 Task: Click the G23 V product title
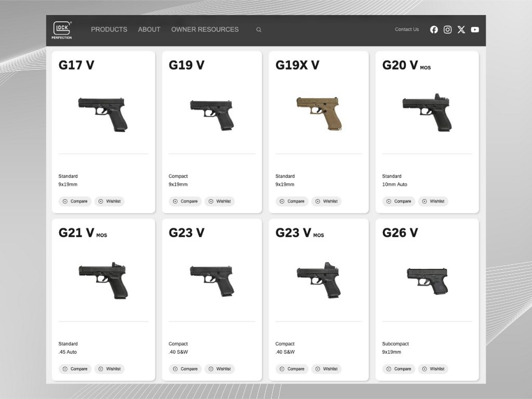[x=187, y=233]
